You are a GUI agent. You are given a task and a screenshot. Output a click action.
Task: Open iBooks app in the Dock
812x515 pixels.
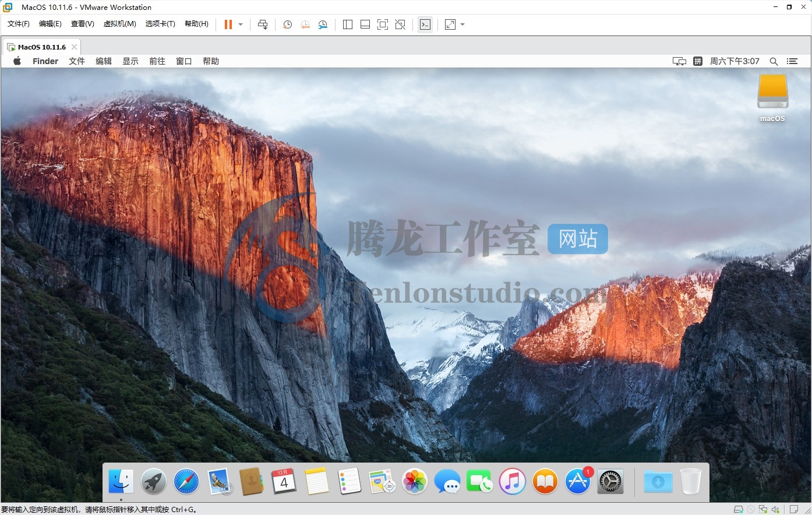pyautogui.click(x=545, y=482)
